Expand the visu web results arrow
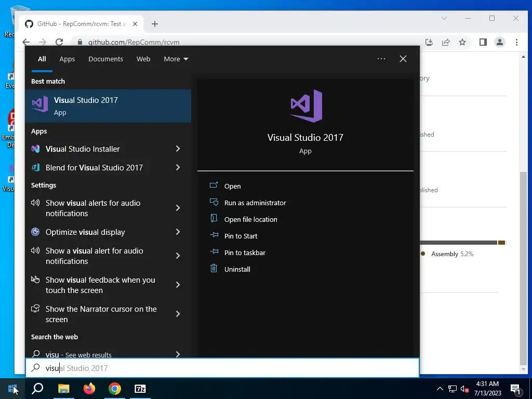This screenshot has width=532, height=399. [178, 354]
